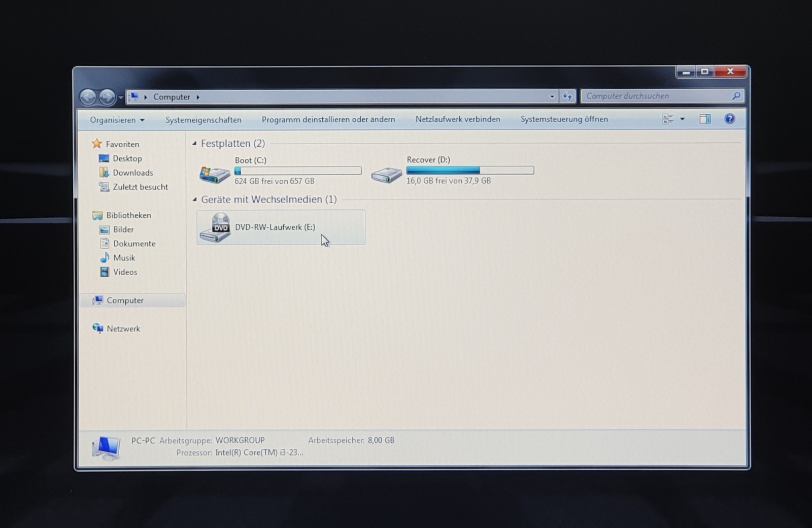
Task: Open the view options dropdown arrow
Action: pos(683,119)
